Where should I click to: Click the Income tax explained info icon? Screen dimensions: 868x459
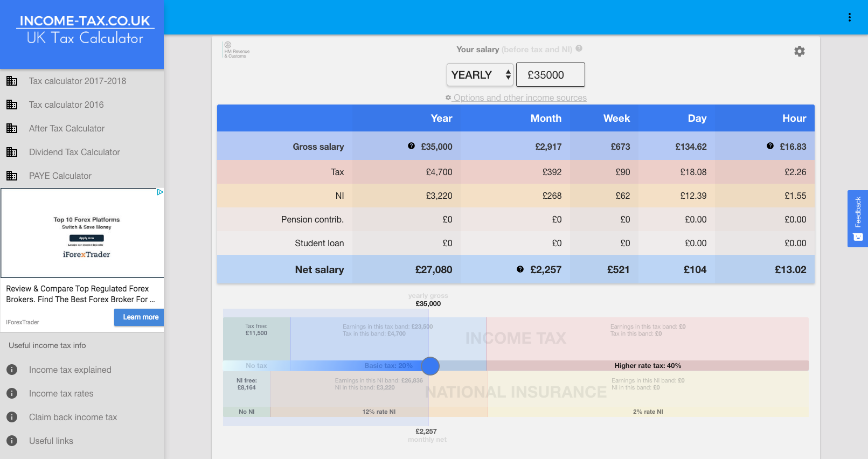pos(12,370)
